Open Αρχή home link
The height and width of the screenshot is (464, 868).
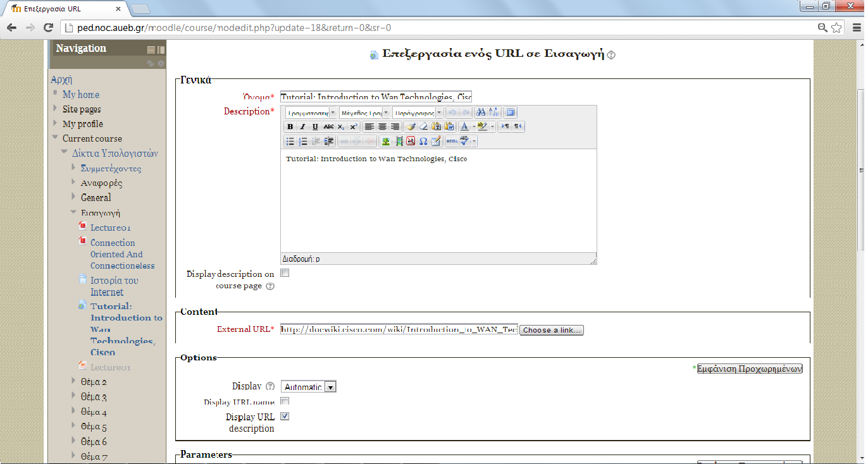tap(61, 80)
